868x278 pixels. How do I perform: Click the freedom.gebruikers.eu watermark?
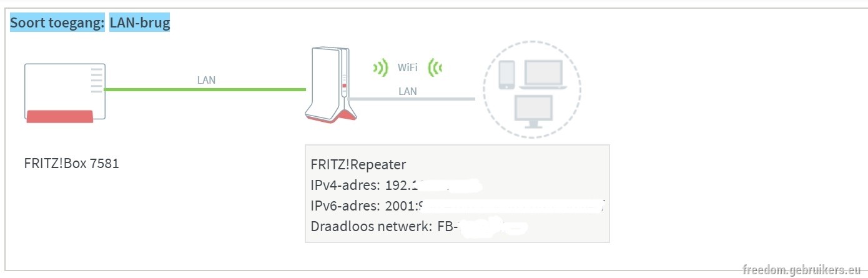tap(802, 270)
